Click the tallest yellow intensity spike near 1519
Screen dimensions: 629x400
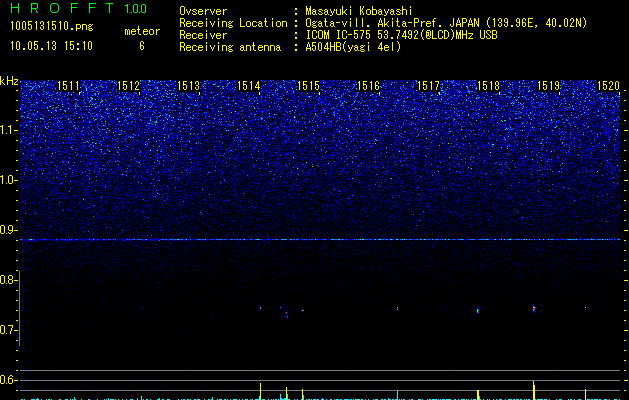[x=534, y=390]
